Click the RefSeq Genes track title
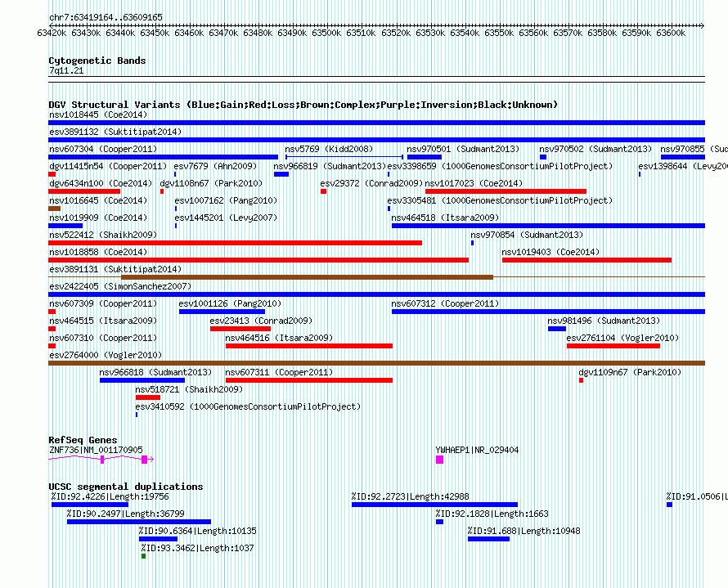Screen dimensions: 728x588 coord(83,440)
